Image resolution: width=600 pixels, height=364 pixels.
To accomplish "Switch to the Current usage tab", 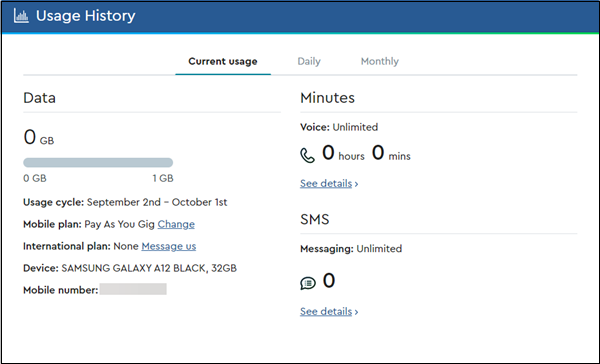I will pos(223,61).
